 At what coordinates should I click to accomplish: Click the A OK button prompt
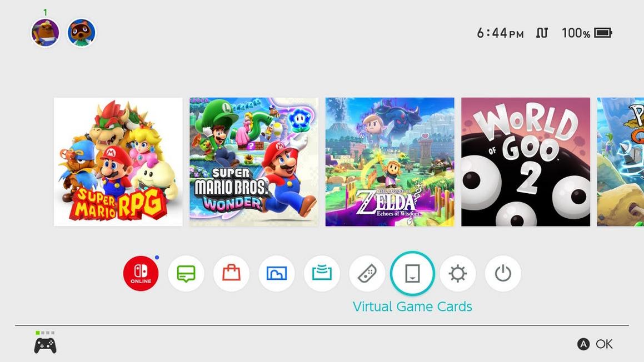coord(595,344)
